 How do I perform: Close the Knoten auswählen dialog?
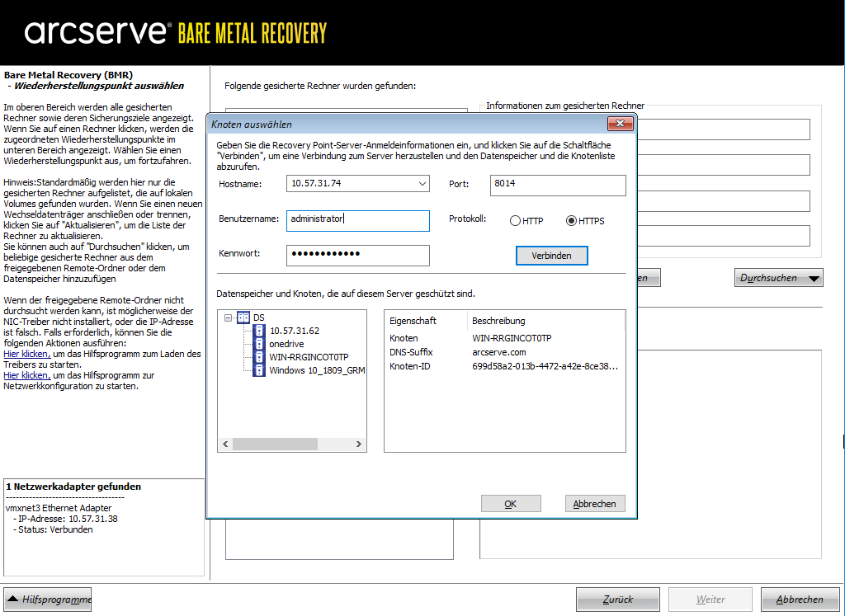pyautogui.click(x=620, y=124)
